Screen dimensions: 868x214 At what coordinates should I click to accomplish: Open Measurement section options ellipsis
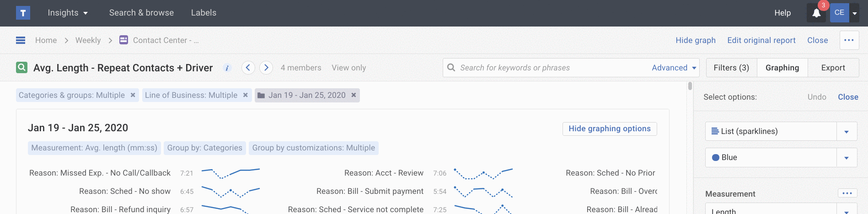(x=847, y=193)
